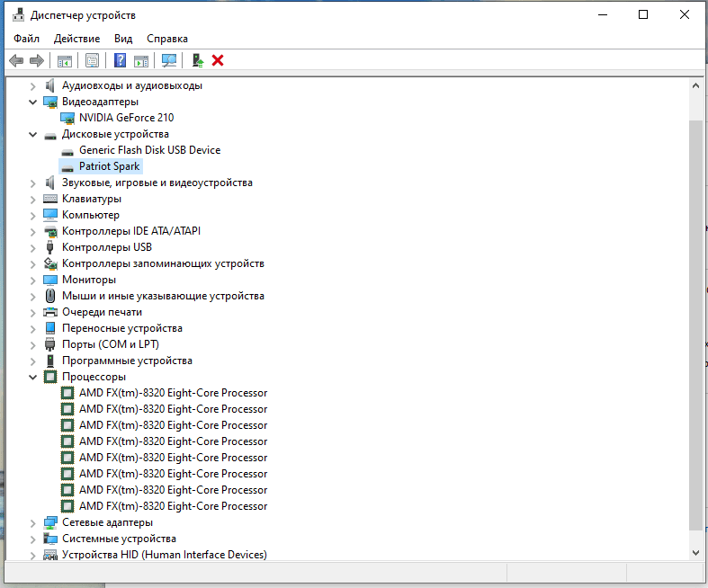Expand the Клавиатуры chevron
This screenshot has width=708, height=588.
(32, 200)
